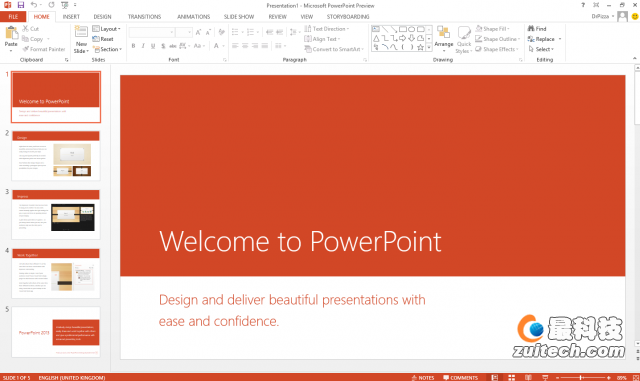Decrease list indent level
640x381 pixels.
coord(269,32)
